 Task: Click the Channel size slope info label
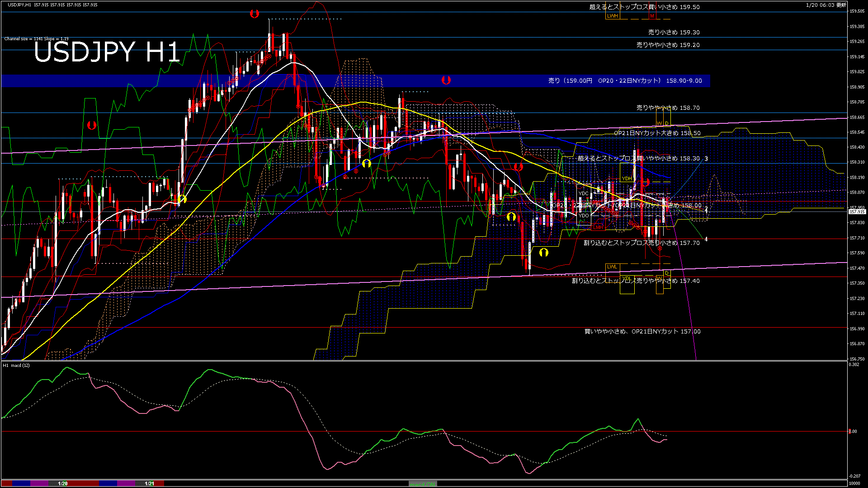coord(36,39)
